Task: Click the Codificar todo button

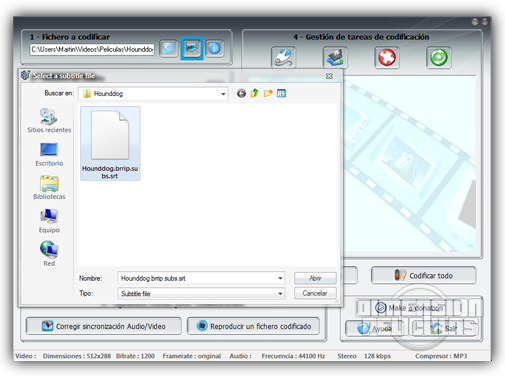Action: (424, 275)
